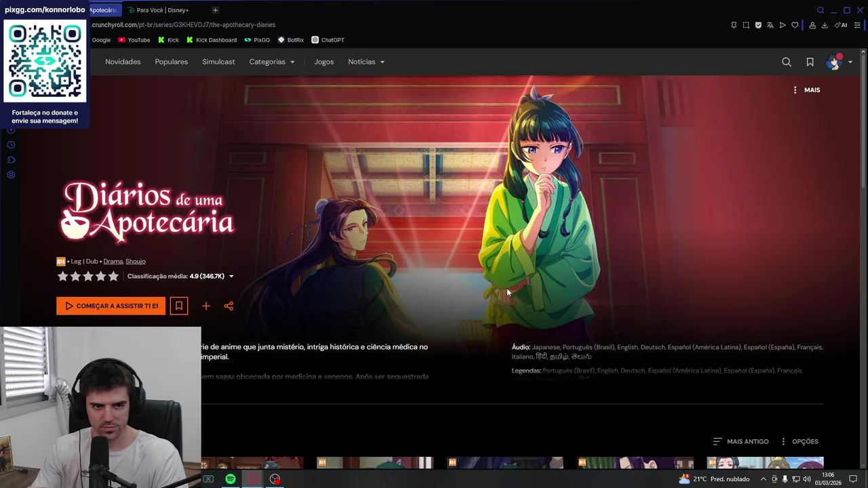Open the Crunchyroll watchlist bookmark icon
This screenshot has width=868, height=488.
pyautogui.click(x=810, y=62)
